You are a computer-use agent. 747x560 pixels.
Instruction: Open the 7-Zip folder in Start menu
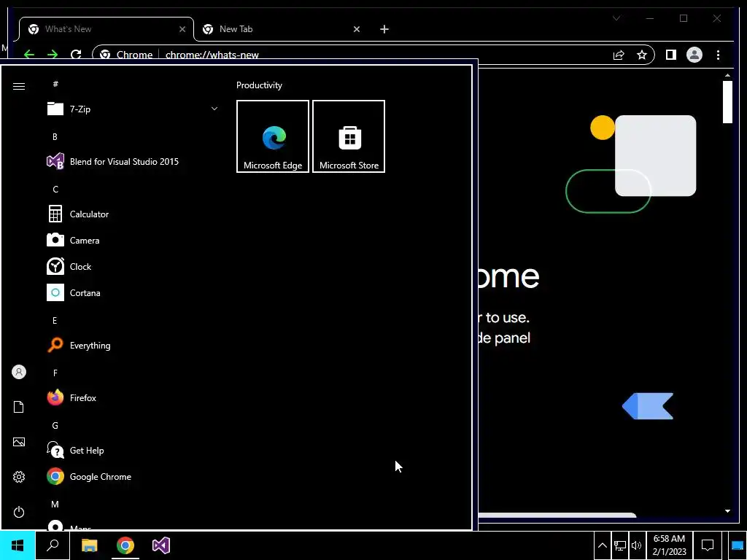[133, 109]
